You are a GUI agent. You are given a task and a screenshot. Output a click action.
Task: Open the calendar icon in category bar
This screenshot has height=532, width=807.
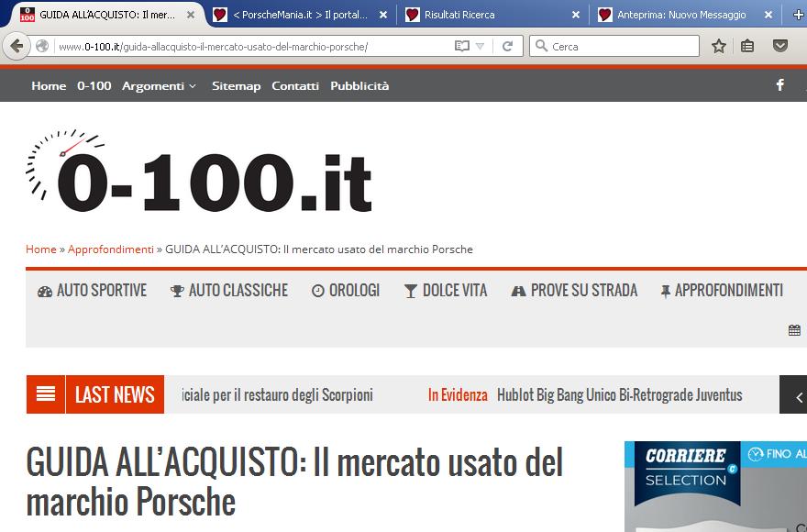pyautogui.click(x=794, y=330)
